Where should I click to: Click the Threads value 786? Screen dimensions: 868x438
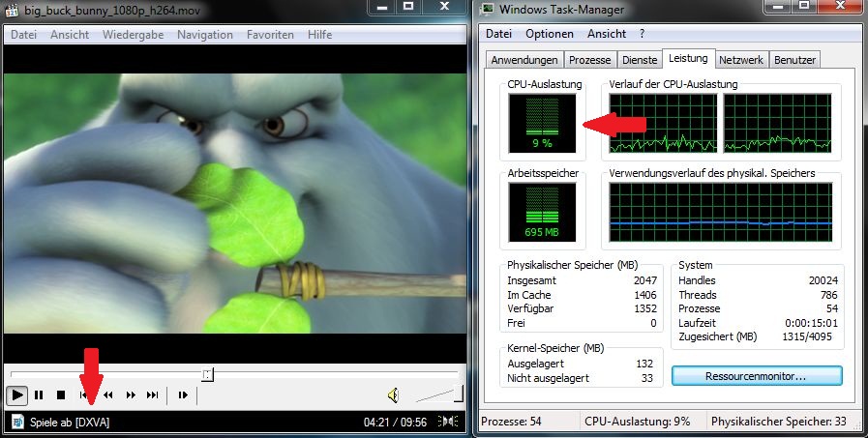(829, 295)
